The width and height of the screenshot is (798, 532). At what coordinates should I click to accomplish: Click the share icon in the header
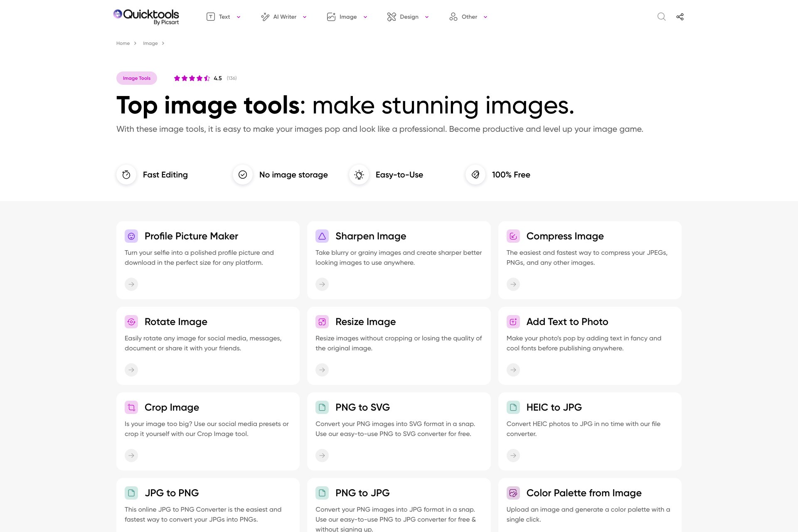pyautogui.click(x=680, y=17)
